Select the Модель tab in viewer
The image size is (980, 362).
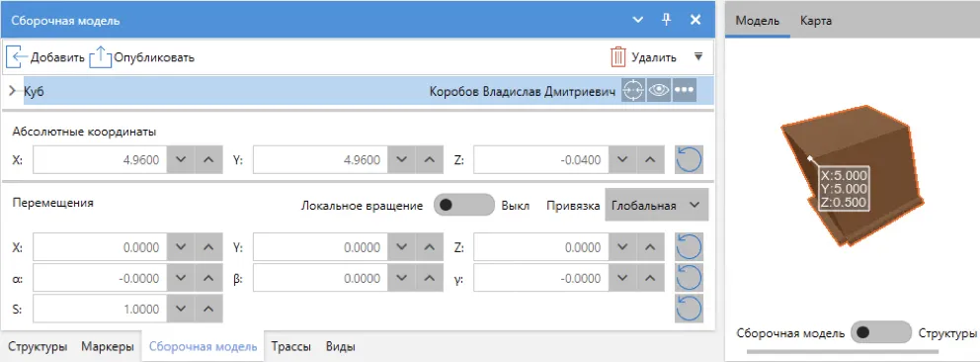coord(758,21)
